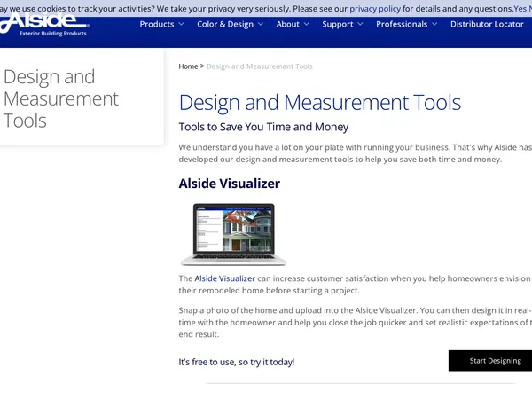Screen dimensions: 532x399
Task: Open the Color & Design menu
Action: click(225, 25)
